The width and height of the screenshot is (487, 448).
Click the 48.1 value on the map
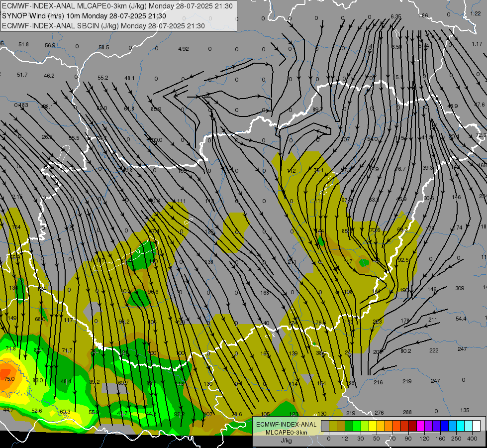point(129,78)
